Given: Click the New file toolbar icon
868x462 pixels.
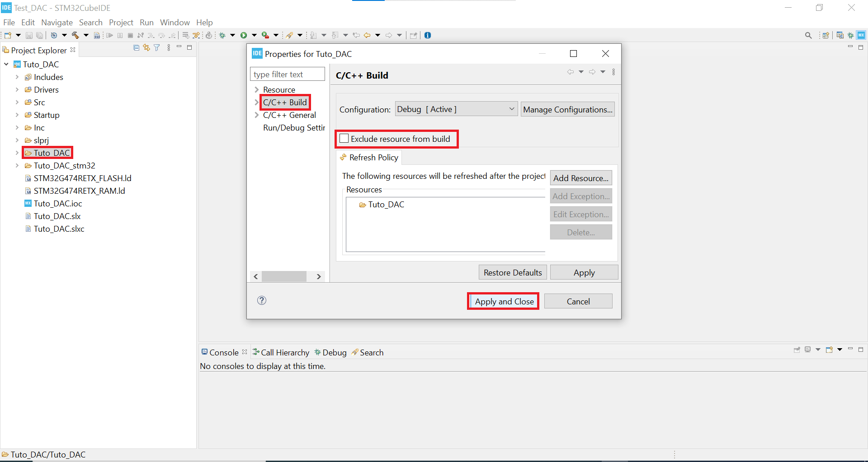Looking at the screenshot, I should click(7, 35).
